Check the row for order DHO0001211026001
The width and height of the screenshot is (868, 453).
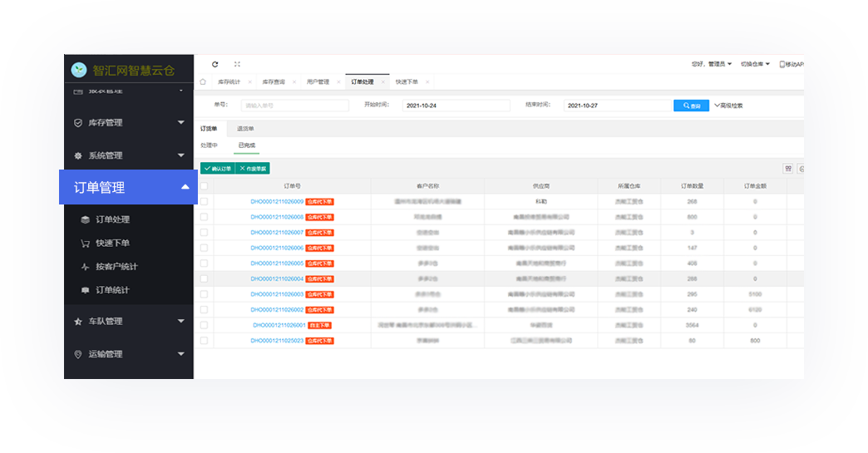tap(205, 326)
